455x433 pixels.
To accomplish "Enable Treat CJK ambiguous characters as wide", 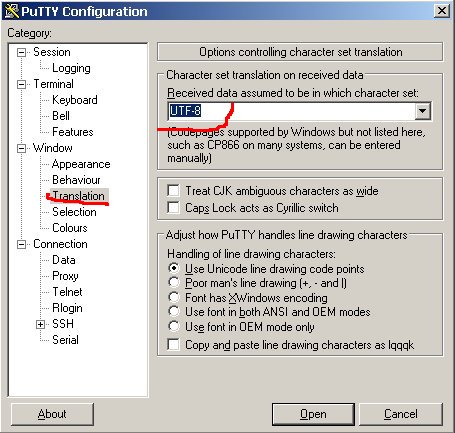I will [x=173, y=191].
